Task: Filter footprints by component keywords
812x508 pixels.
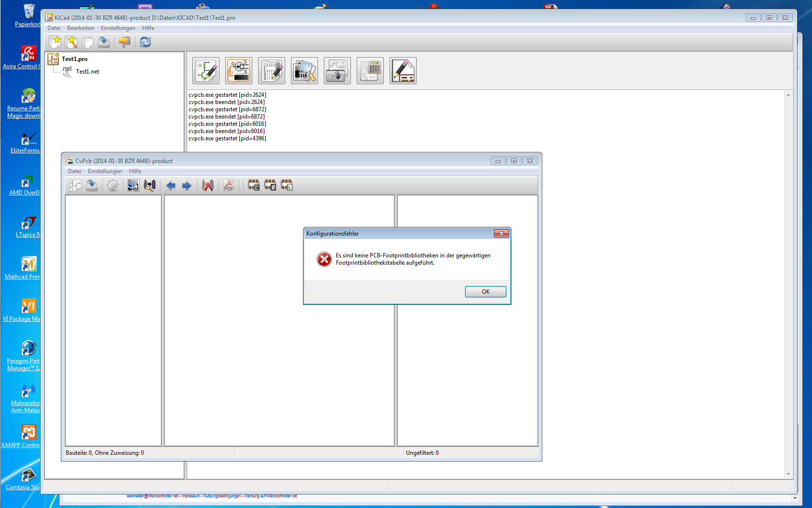Action: 254,185
